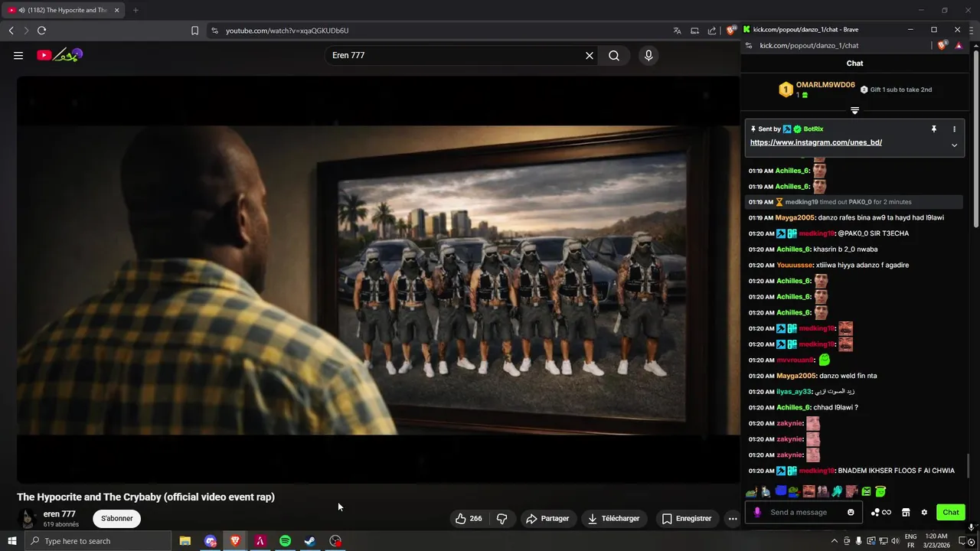Click the Partager share button
980x551 pixels.
tap(547, 518)
